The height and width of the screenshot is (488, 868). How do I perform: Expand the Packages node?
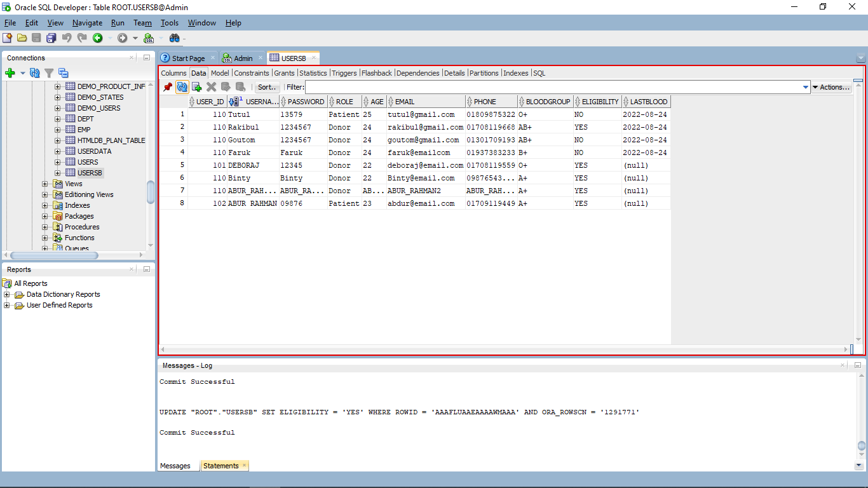tap(45, 216)
